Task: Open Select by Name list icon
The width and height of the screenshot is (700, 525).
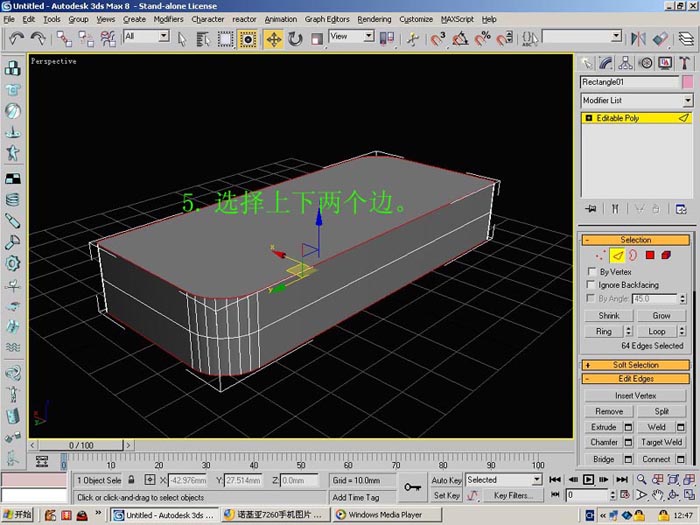Action: pos(203,39)
